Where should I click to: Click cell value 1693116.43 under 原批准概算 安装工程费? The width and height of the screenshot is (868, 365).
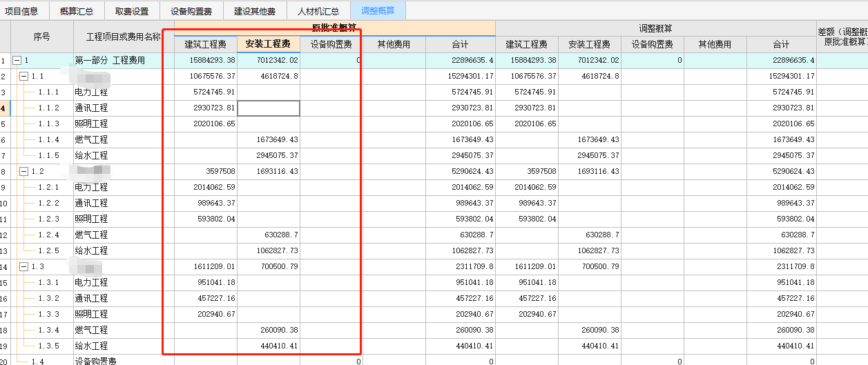coord(277,172)
